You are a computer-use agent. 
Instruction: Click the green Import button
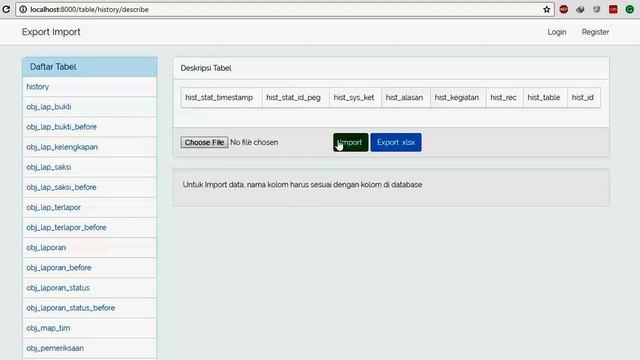pos(351,142)
